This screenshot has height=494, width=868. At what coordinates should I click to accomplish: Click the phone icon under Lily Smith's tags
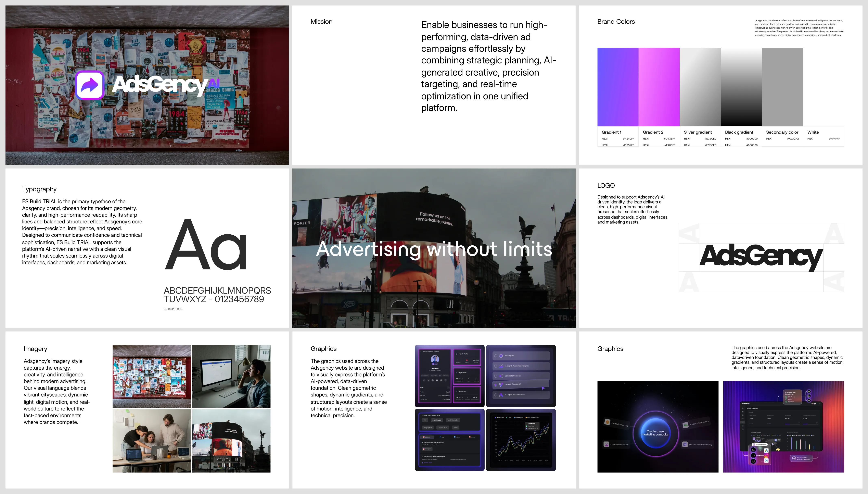(x=429, y=380)
